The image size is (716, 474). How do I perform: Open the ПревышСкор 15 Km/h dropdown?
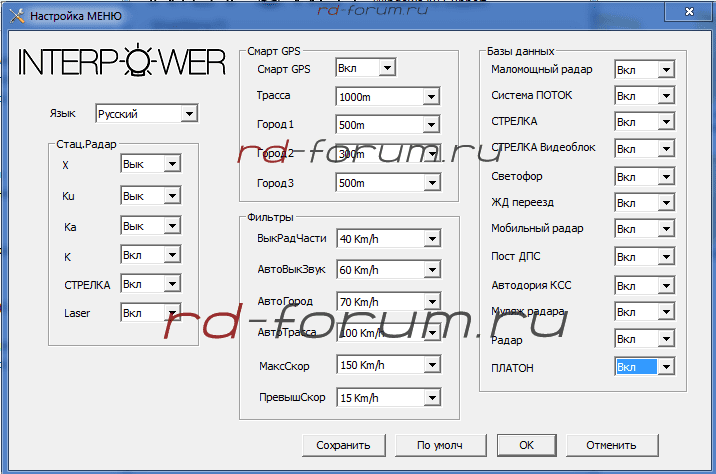(x=431, y=399)
